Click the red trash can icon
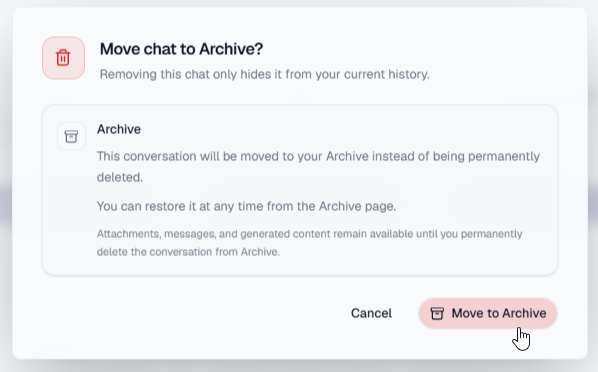Viewport: 598px width, 372px height. [63, 58]
